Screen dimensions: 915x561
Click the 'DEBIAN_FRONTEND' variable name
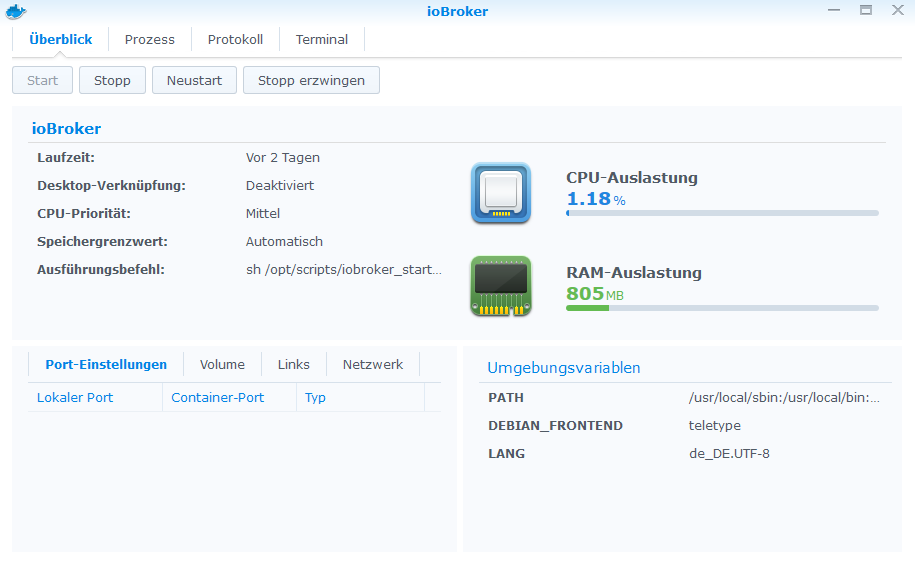[x=556, y=426]
